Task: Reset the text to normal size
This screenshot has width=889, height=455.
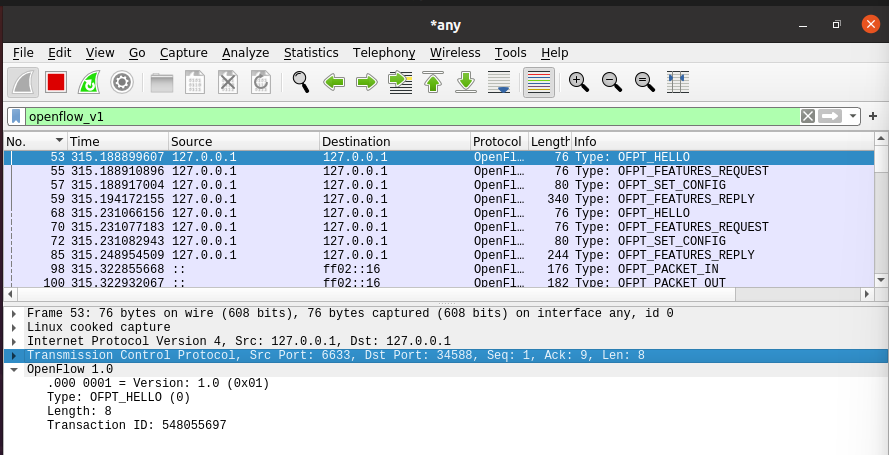Action: coord(645,83)
